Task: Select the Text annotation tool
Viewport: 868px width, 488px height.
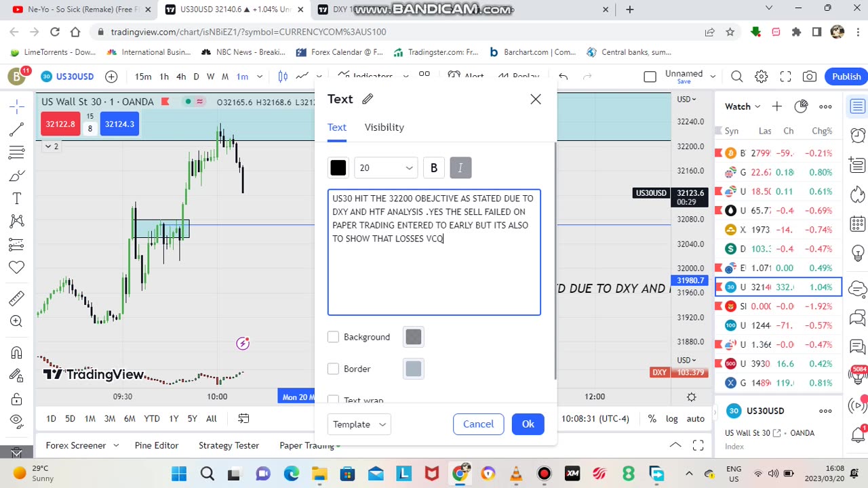Action: [17, 199]
